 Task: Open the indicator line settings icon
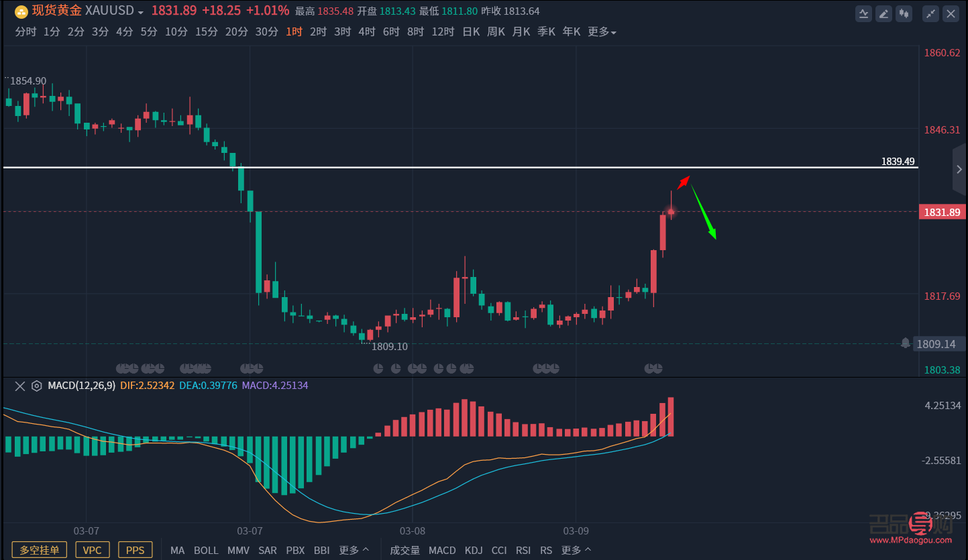[863, 13]
